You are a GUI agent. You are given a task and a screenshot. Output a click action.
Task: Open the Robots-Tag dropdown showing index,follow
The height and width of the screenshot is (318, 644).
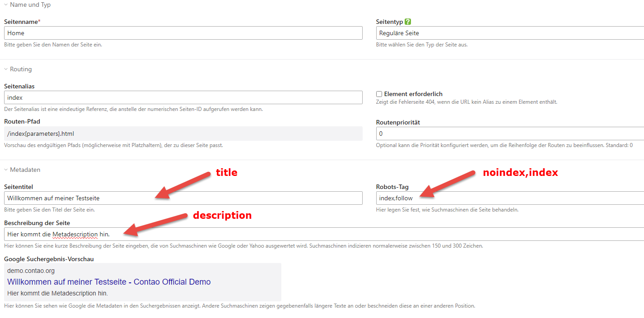[x=509, y=198]
